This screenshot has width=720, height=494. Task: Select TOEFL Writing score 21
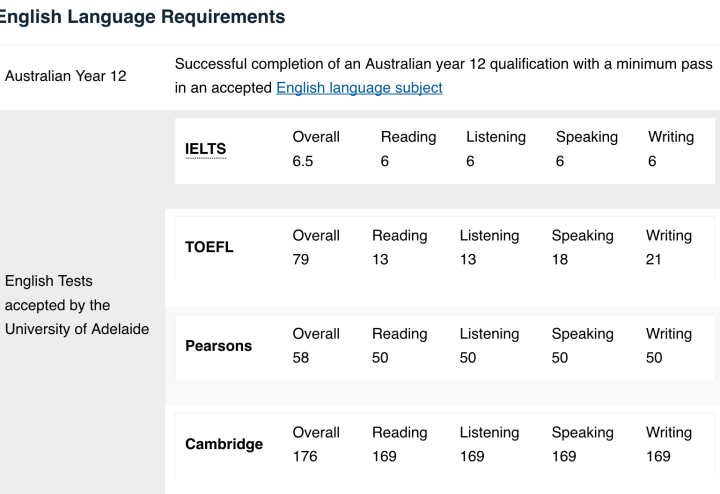pos(653,259)
